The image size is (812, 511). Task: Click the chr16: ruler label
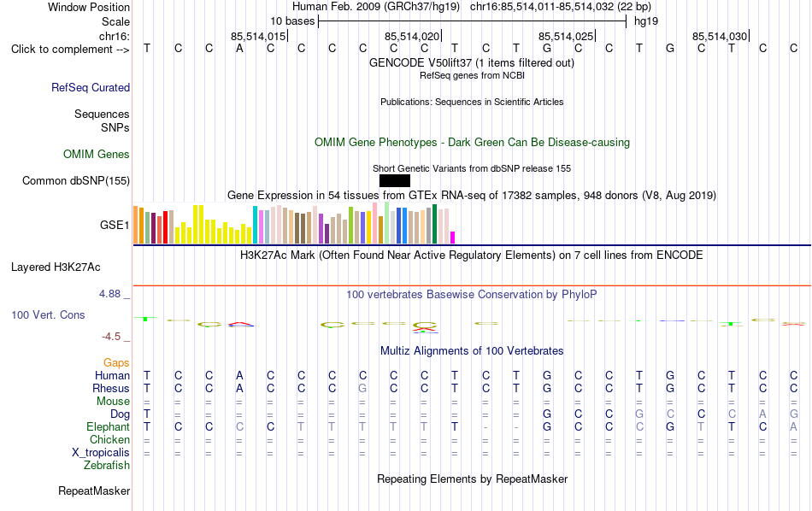[114, 36]
